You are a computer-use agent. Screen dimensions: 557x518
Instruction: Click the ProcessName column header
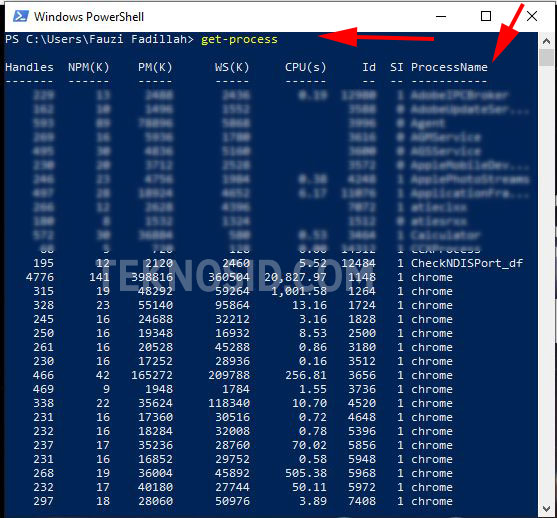(x=449, y=67)
